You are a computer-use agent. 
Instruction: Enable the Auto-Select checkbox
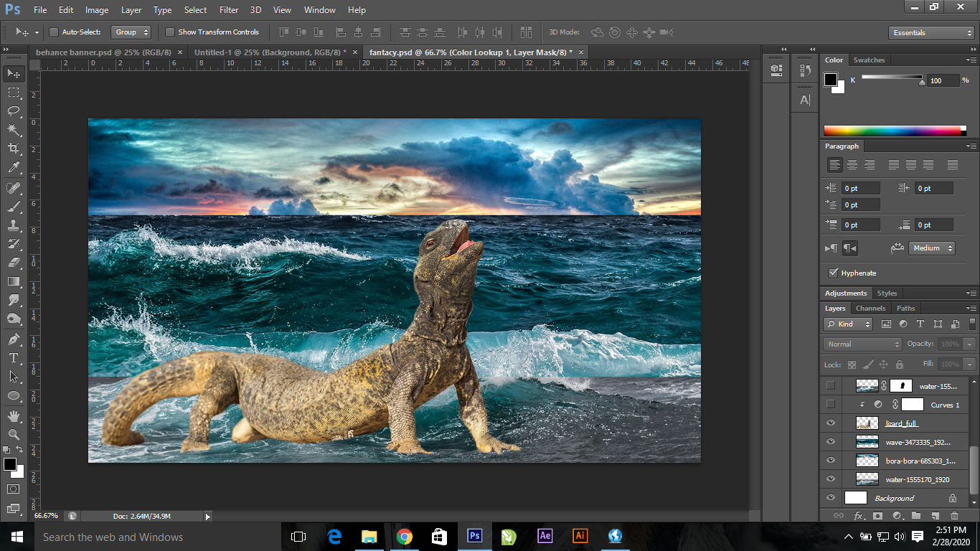[x=54, y=32]
